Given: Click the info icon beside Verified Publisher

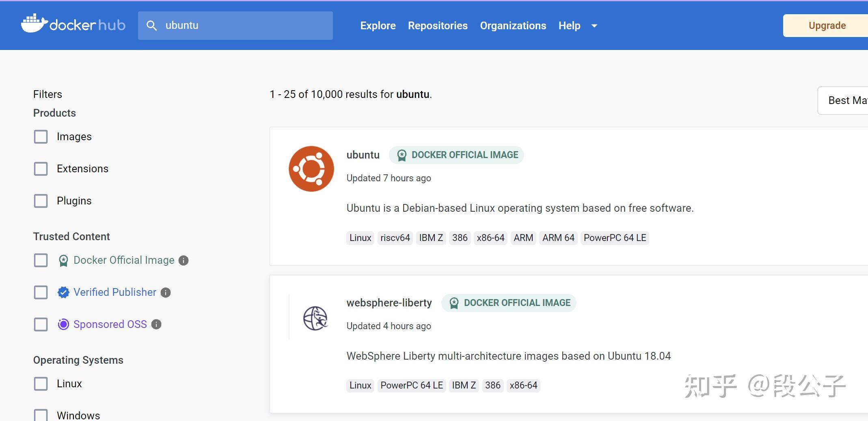Looking at the screenshot, I should click(x=166, y=292).
